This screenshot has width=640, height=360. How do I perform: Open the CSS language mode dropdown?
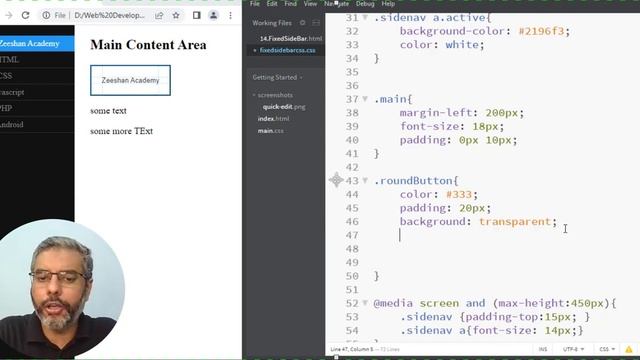pyautogui.click(x=607, y=349)
